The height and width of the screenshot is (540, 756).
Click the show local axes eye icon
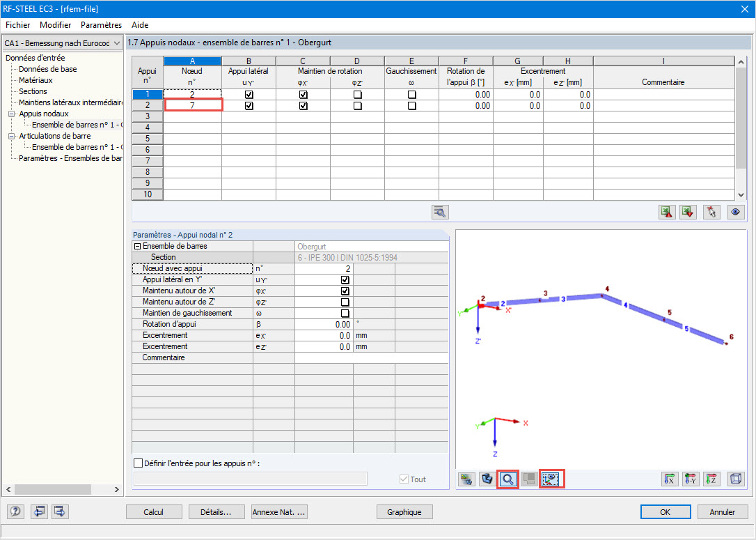tap(551, 479)
